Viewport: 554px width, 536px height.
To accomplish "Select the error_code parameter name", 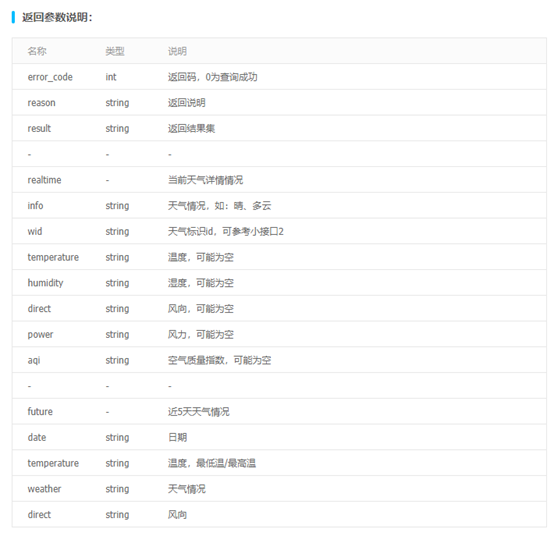I will coord(50,77).
